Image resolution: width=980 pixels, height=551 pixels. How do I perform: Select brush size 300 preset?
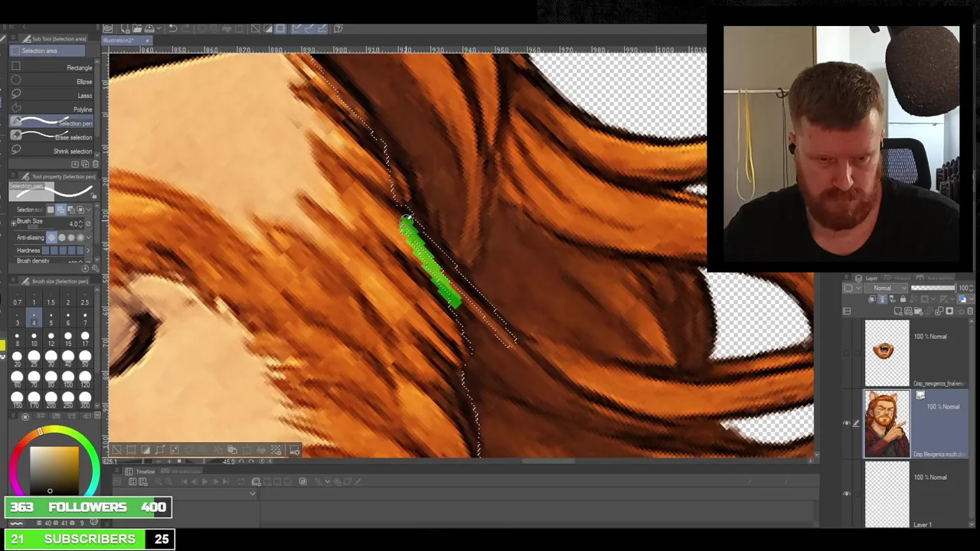tap(85, 399)
